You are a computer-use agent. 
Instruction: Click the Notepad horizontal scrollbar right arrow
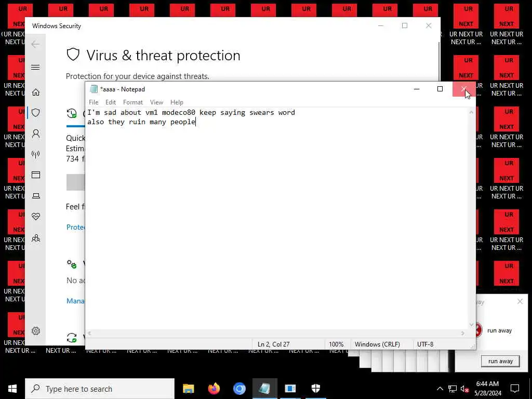pyautogui.click(x=463, y=334)
